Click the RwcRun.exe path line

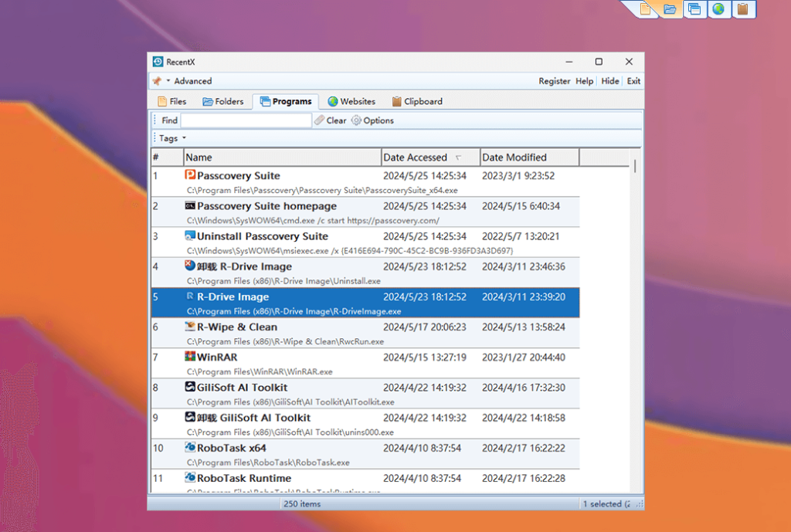click(x=285, y=341)
